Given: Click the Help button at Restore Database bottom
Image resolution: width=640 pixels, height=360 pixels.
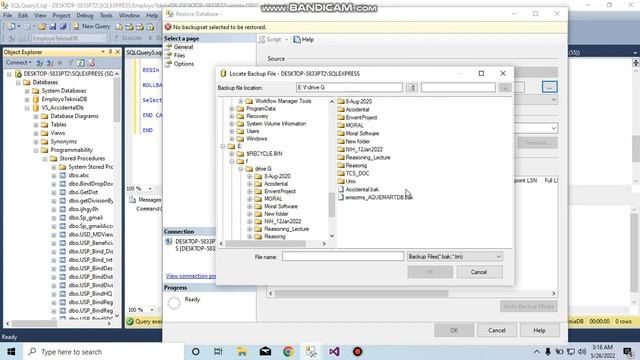Looking at the screenshot, I should click(539, 330).
